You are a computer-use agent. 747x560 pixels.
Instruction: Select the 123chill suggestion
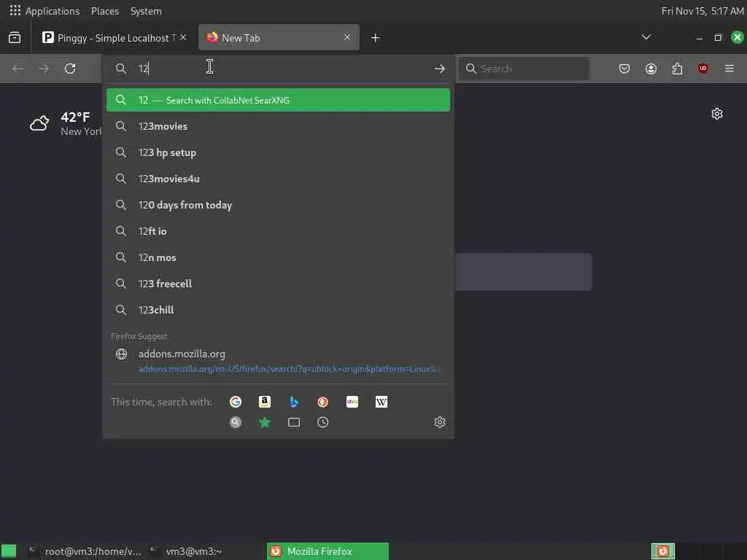tap(278, 309)
